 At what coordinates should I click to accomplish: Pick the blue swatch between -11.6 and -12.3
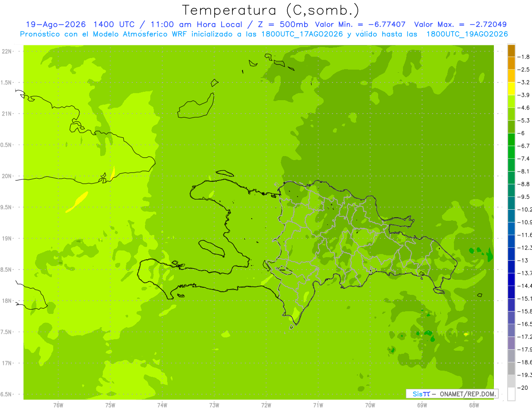coord(511,241)
